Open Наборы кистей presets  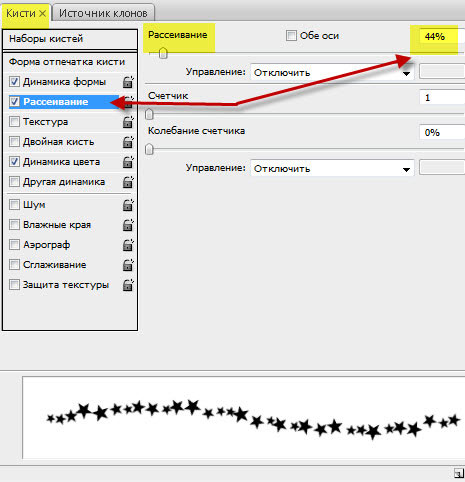pos(70,39)
